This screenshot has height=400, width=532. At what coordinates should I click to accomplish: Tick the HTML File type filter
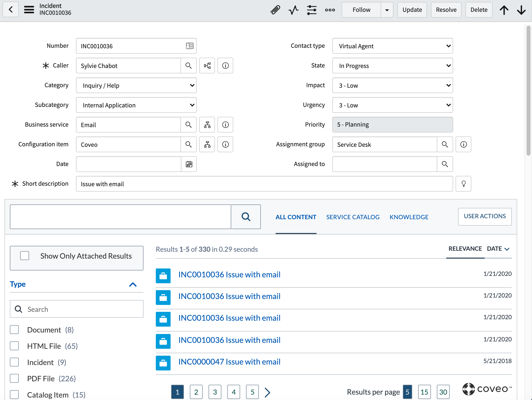coord(14,346)
